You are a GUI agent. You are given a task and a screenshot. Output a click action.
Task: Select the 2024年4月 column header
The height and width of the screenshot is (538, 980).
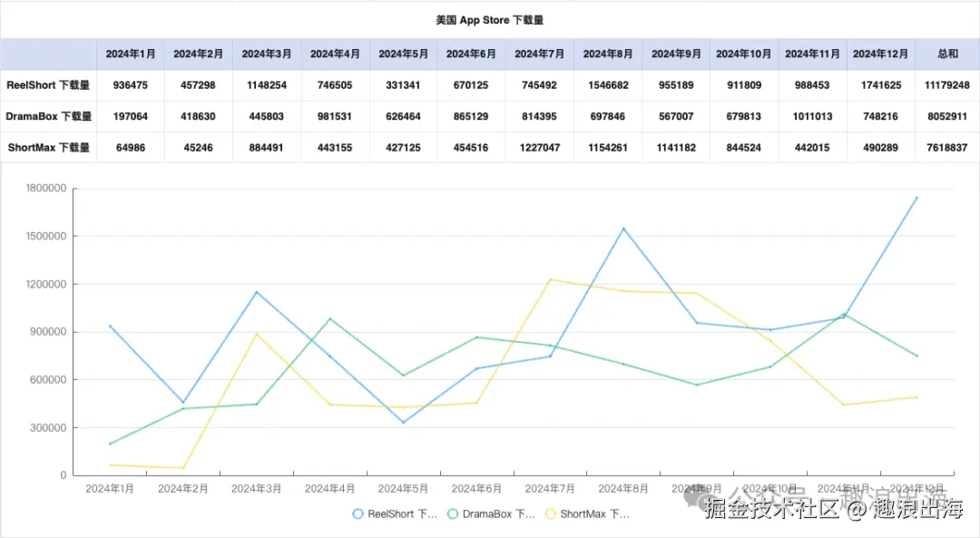(x=335, y=54)
